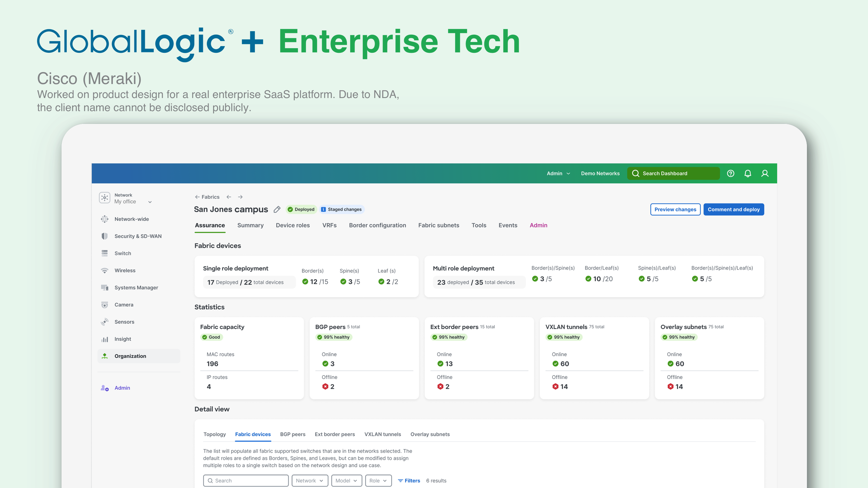Click the help question mark icon

pos(731,173)
